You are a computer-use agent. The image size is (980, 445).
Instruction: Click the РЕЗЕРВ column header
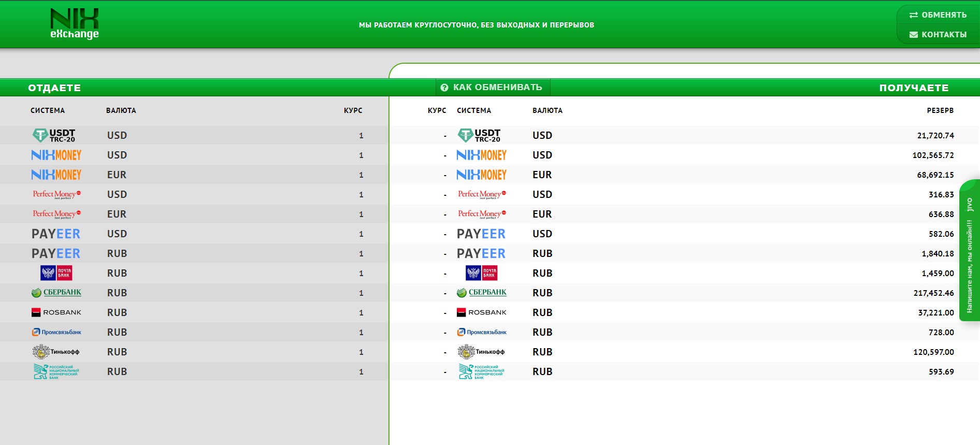tap(940, 110)
